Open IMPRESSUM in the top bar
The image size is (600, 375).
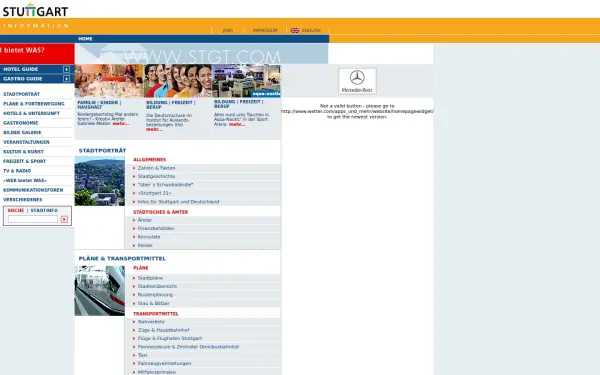tap(265, 30)
